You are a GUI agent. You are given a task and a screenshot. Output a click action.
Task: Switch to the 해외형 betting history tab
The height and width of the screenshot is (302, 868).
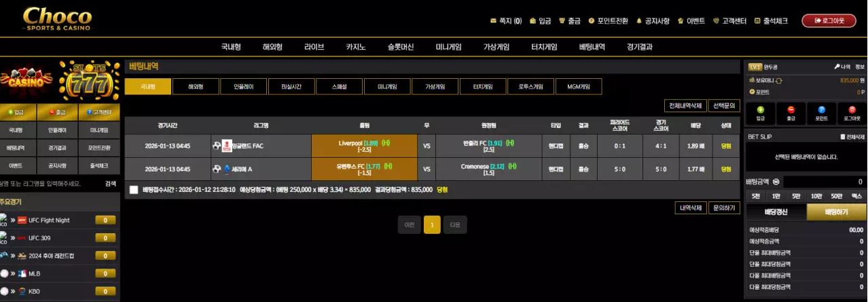pyautogui.click(x=195, y=87)
